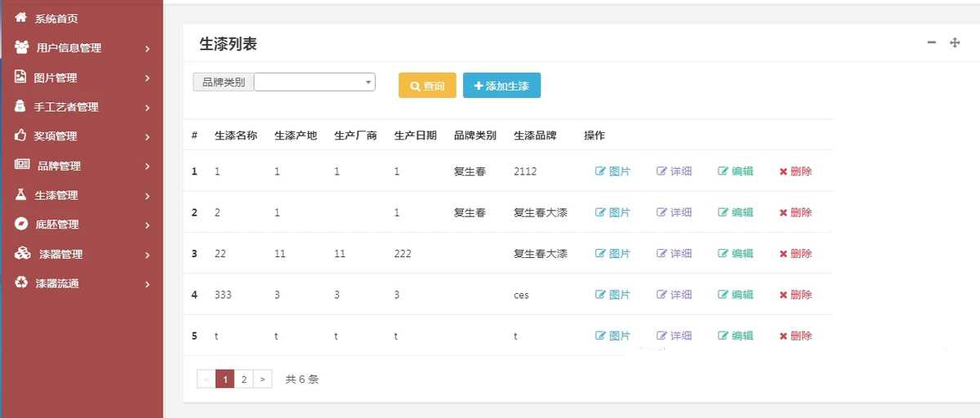
Task: Click the home icon beside 系统首页
Action: click(x=21, y=17)
